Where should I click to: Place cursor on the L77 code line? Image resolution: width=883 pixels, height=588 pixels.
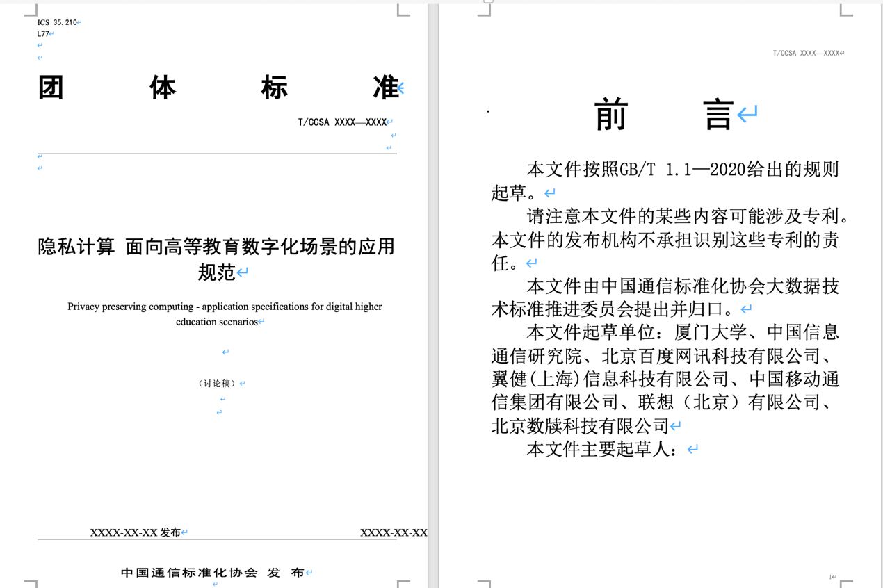43,33
